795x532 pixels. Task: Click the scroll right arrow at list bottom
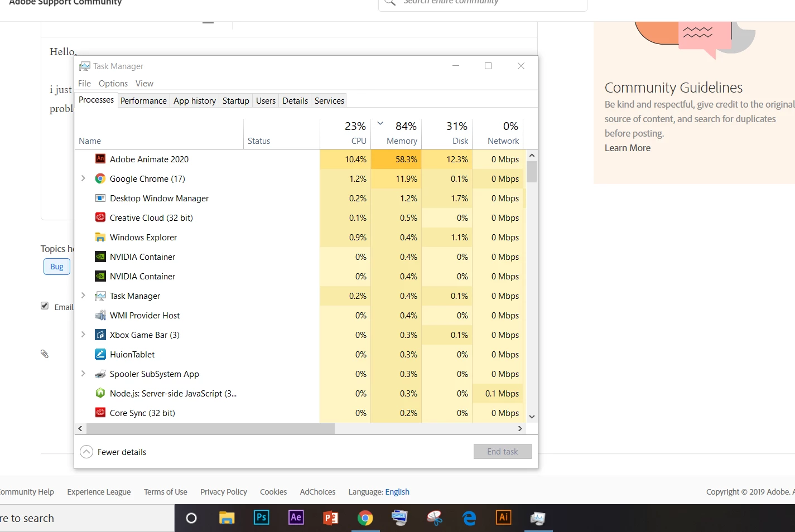[520, 428]
